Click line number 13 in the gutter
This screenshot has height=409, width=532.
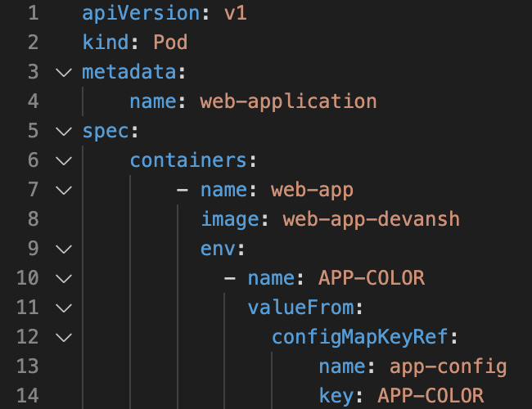28,366
